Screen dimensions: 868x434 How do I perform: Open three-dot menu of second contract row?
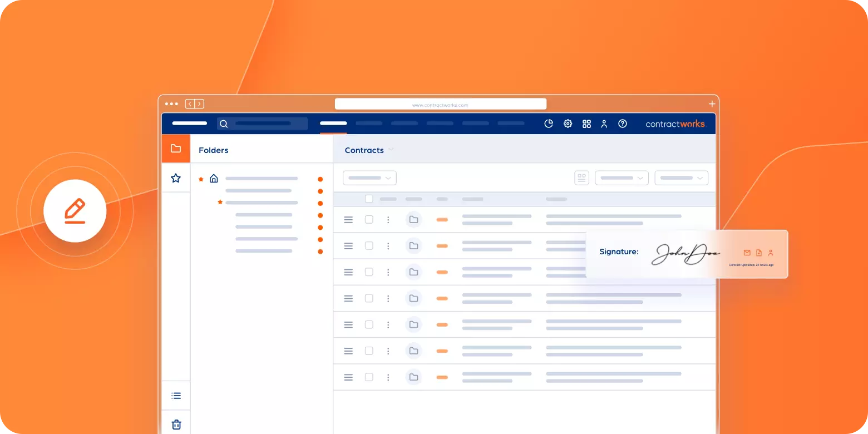pos(388,246)
